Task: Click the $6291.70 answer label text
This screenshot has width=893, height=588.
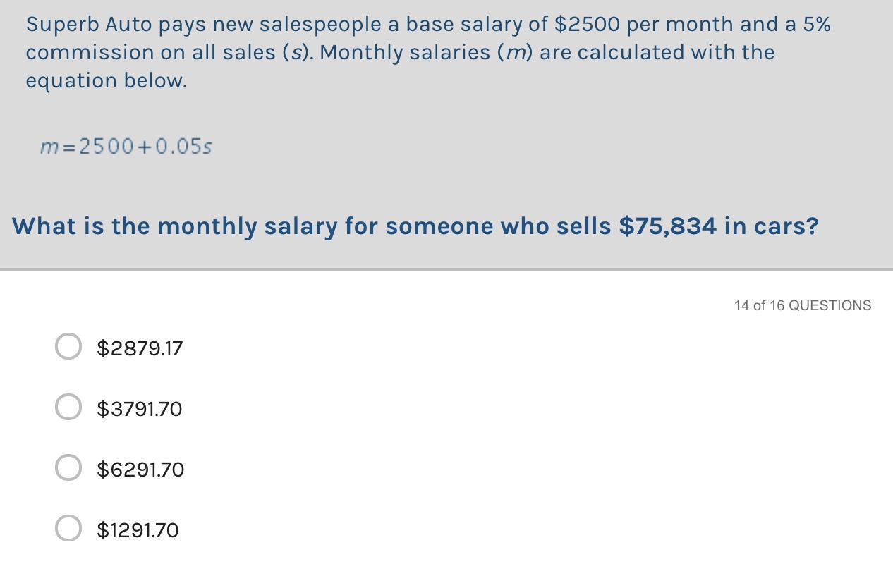Action: (140, 470)
